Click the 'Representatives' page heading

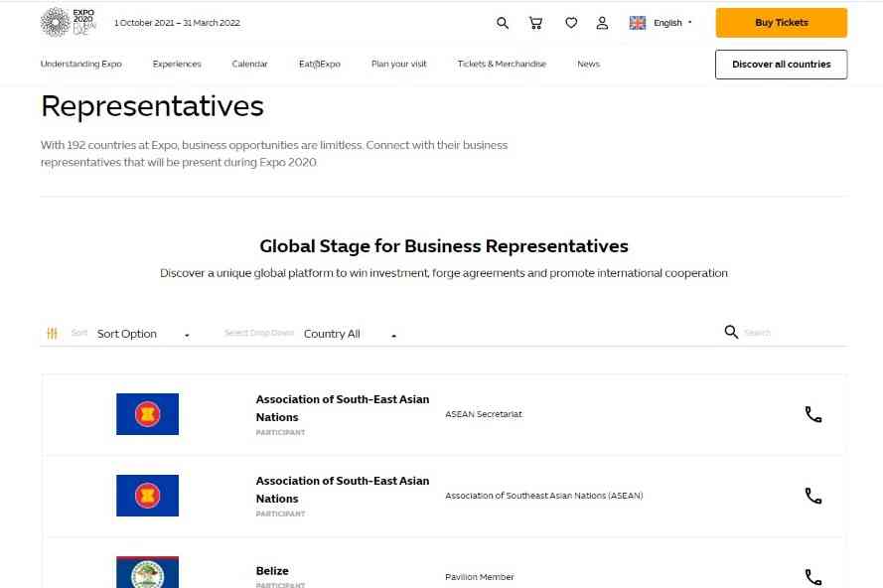click(153, 106)
